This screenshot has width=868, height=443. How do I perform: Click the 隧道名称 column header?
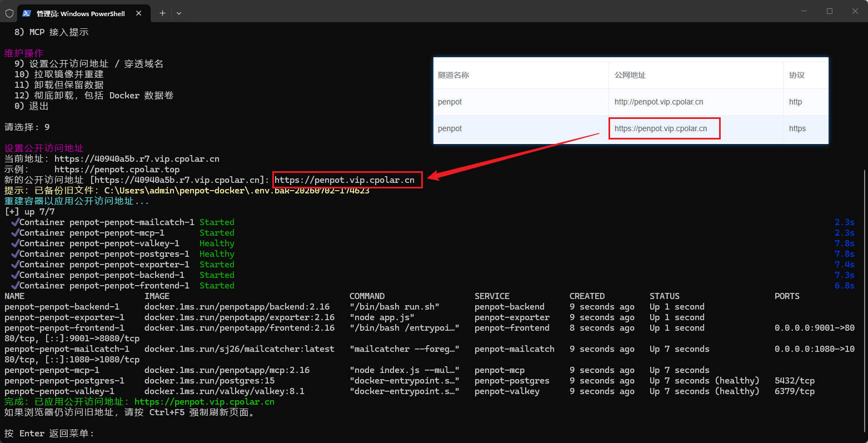(x=453, y=75)
